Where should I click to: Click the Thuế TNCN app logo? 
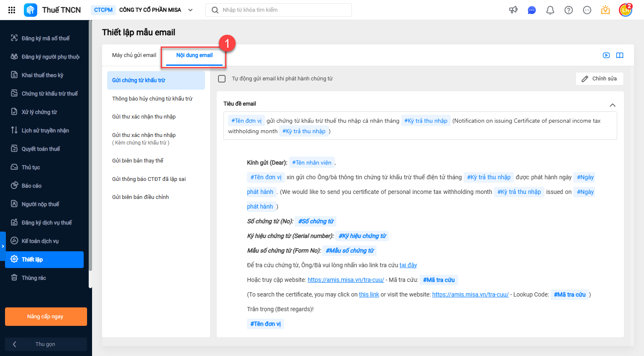31,10
